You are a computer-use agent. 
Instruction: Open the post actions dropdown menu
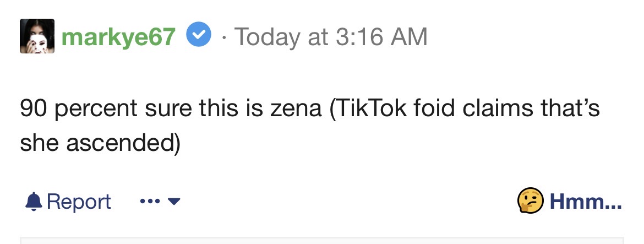click(160, 201)
